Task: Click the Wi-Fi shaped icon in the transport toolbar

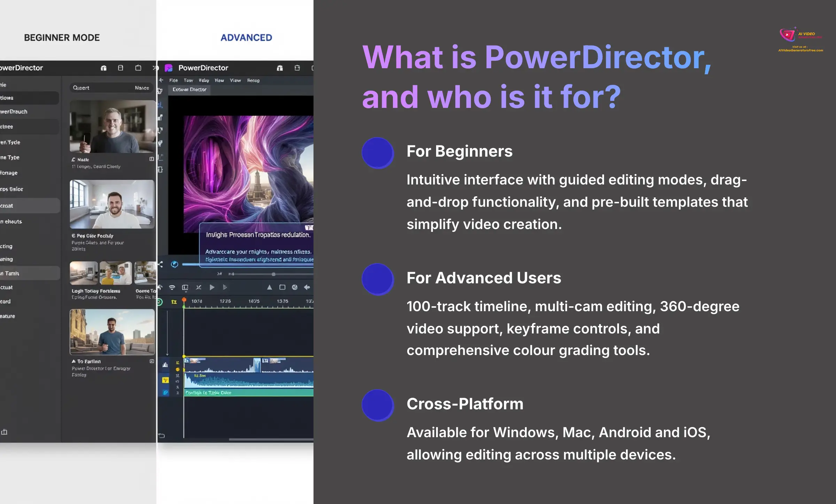Action: [172, 288]
